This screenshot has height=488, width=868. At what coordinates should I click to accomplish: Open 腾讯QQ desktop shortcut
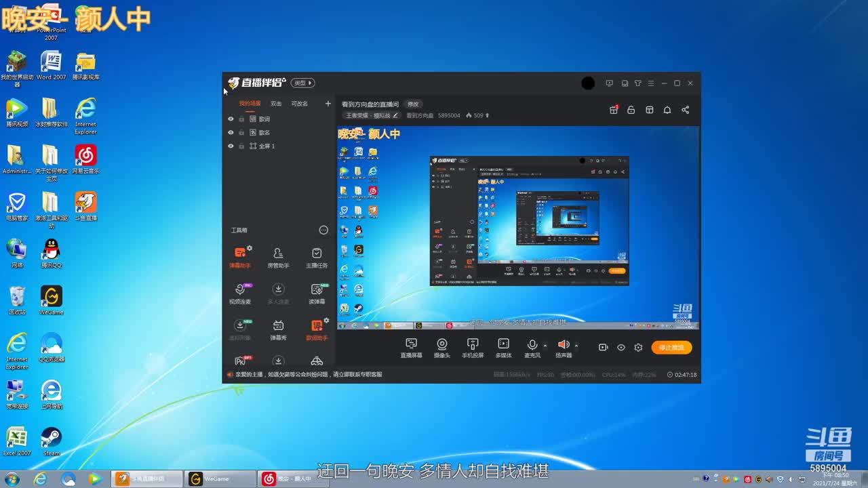click(51, 253)
